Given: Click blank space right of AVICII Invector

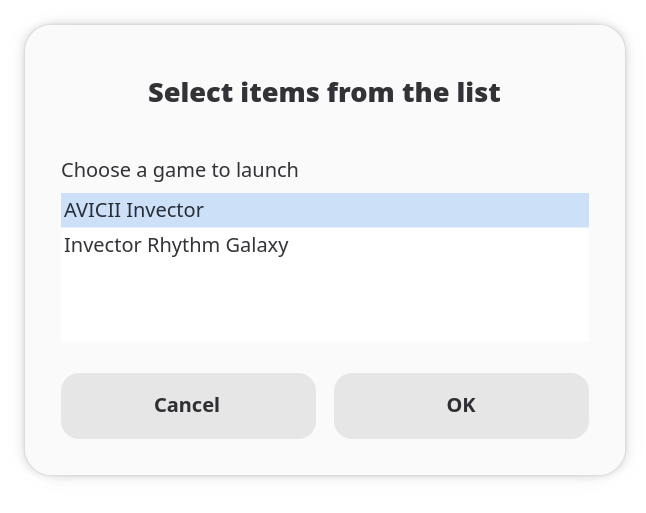Looking at the screenshot, I should (x=396, y=210).
